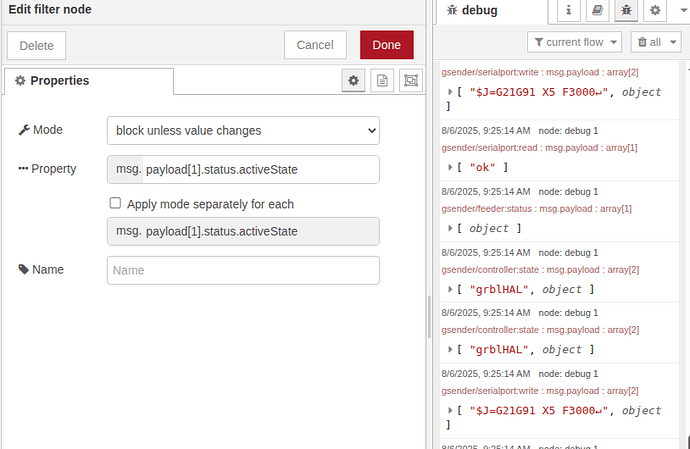Click the Done button
The image size is (690, 449).
point(386,45)
